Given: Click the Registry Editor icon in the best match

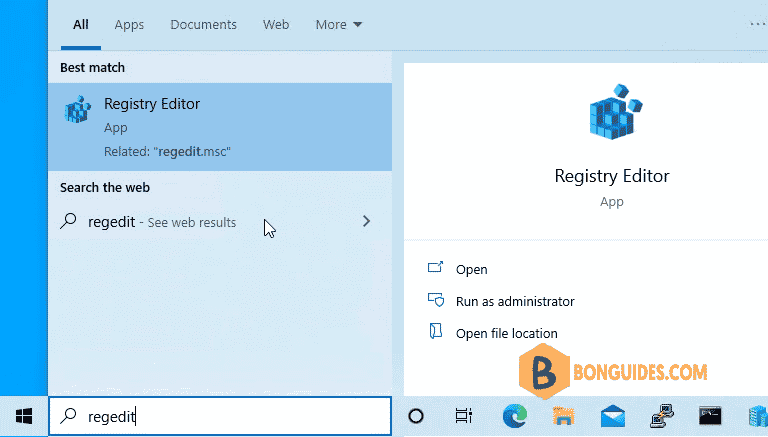Looking at the screenshot, I should pyautogui.click(x=78, y=109).
